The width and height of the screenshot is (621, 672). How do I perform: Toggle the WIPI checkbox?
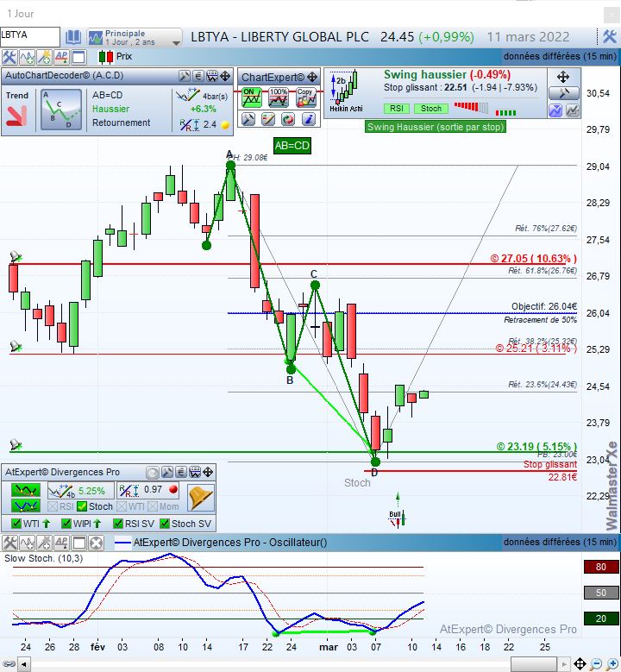point(66,524)
